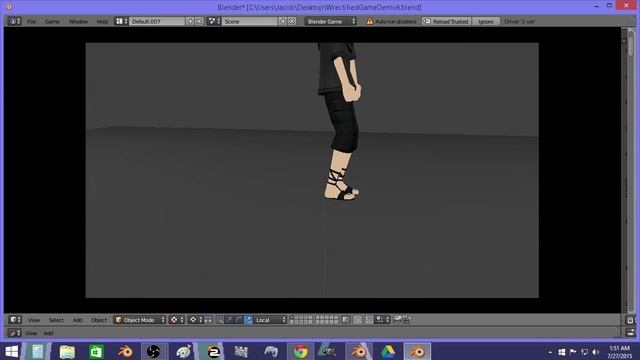Screen dimensions: 640x360
Task: Click the volume speaker tray icon
Action: point(596,352)
